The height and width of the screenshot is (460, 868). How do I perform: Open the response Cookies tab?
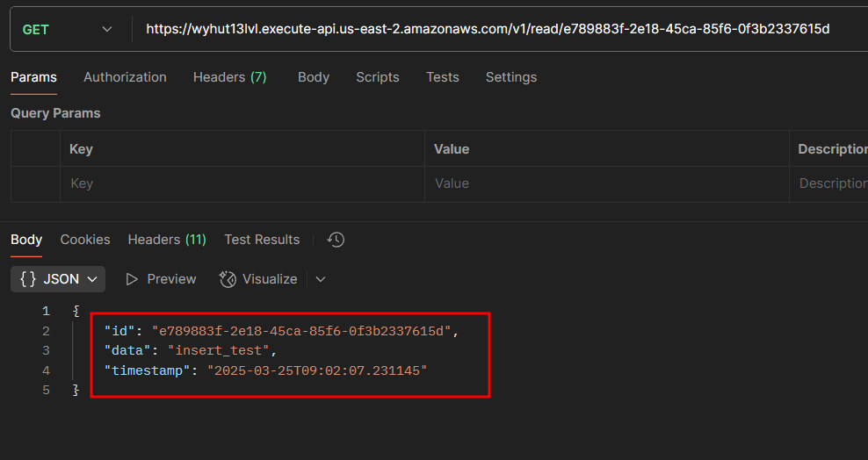coord(85,240)
